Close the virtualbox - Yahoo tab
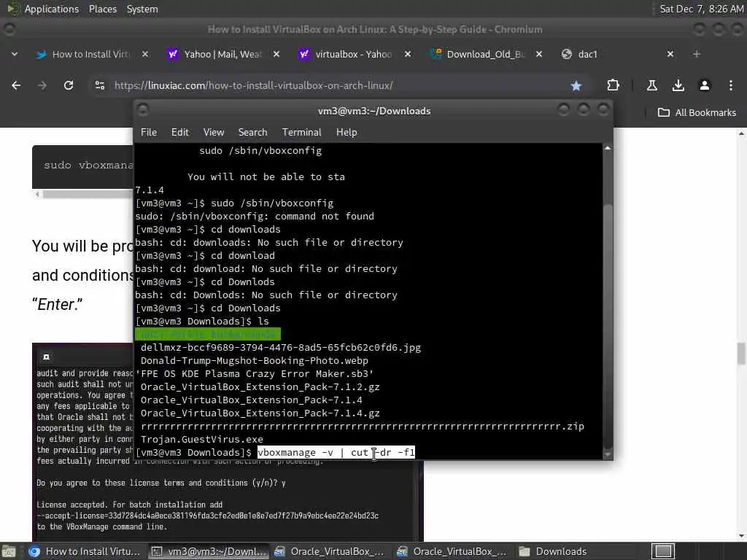The image size is (747, 560). 408,54
